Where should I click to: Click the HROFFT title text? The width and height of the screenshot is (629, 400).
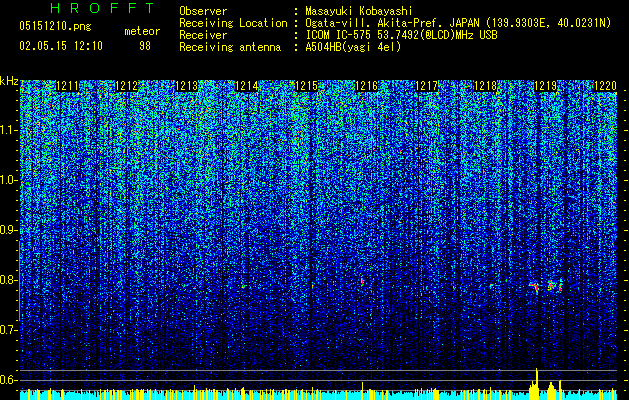[x=103, y=8]
